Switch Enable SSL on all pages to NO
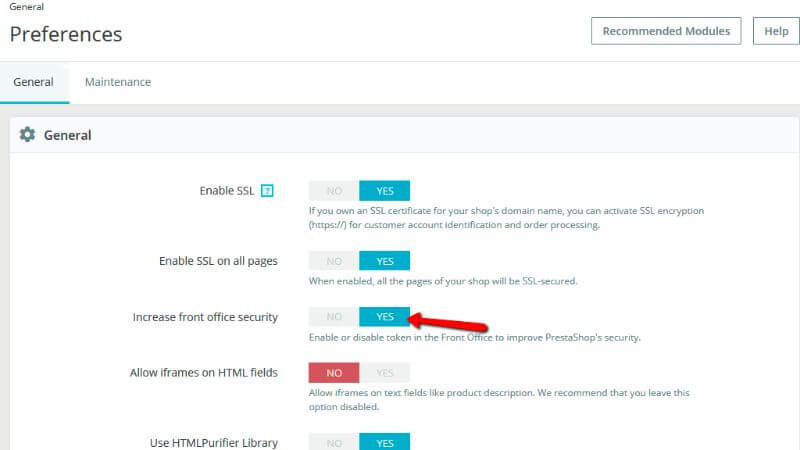800x450 pixels. click(x=334, y=261)
